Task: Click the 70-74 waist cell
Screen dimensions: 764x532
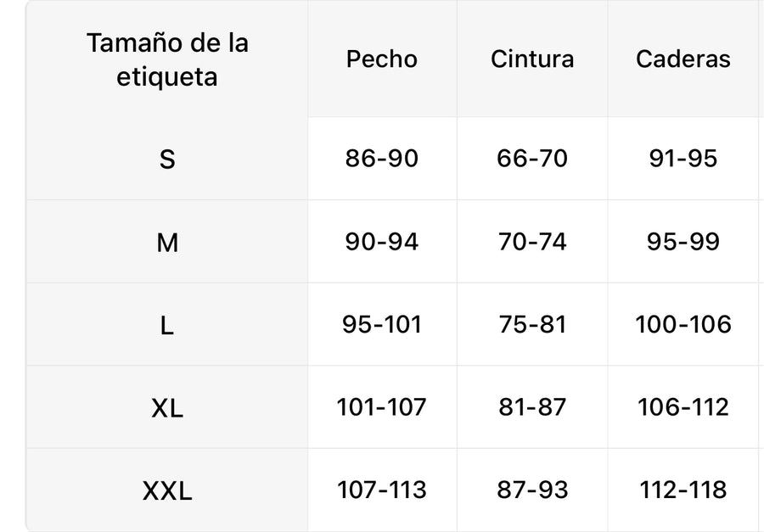Action: click(532, 242)
